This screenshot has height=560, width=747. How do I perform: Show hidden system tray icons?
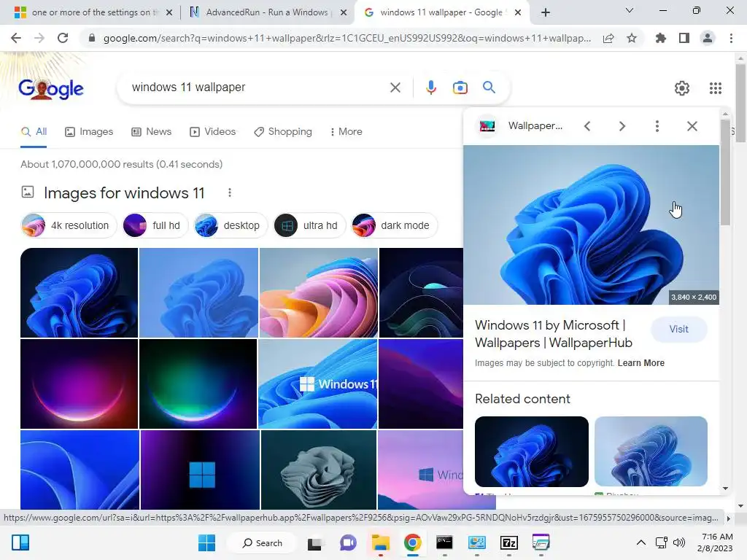[641, 542]
